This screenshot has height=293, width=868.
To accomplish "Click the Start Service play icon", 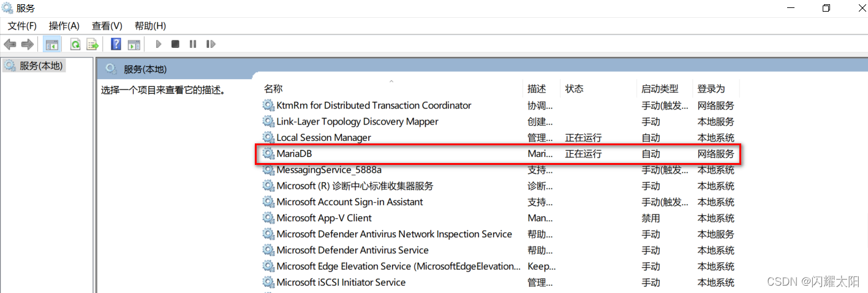I will [x=159, y=44].
